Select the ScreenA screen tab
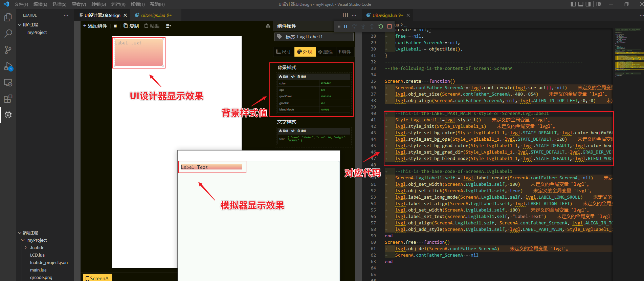644x281 pixels. [x=97, y=278]
